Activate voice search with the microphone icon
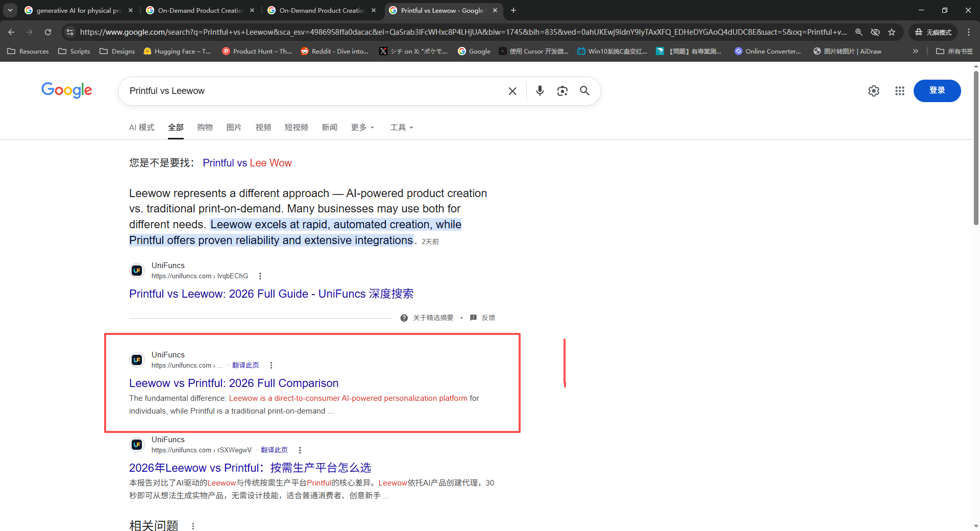The width and height of the screenshot is (980, 531). (540, 91)
